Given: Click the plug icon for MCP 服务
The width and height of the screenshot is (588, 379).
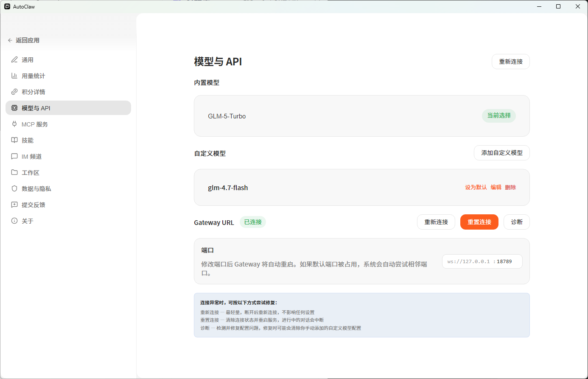Looking at the screenshot, I should (x=14, y=124).
